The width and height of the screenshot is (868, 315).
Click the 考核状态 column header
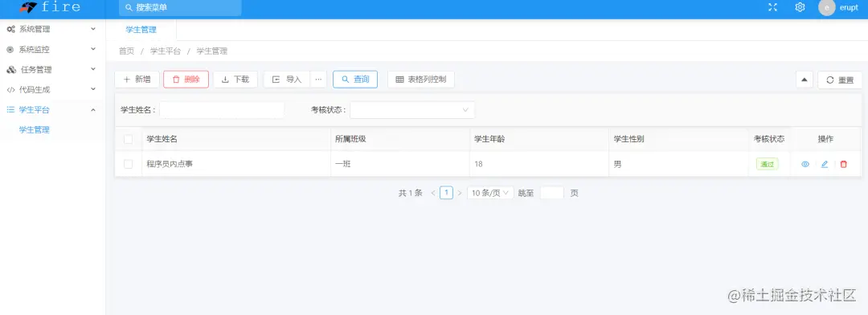(x=769, y=139)
